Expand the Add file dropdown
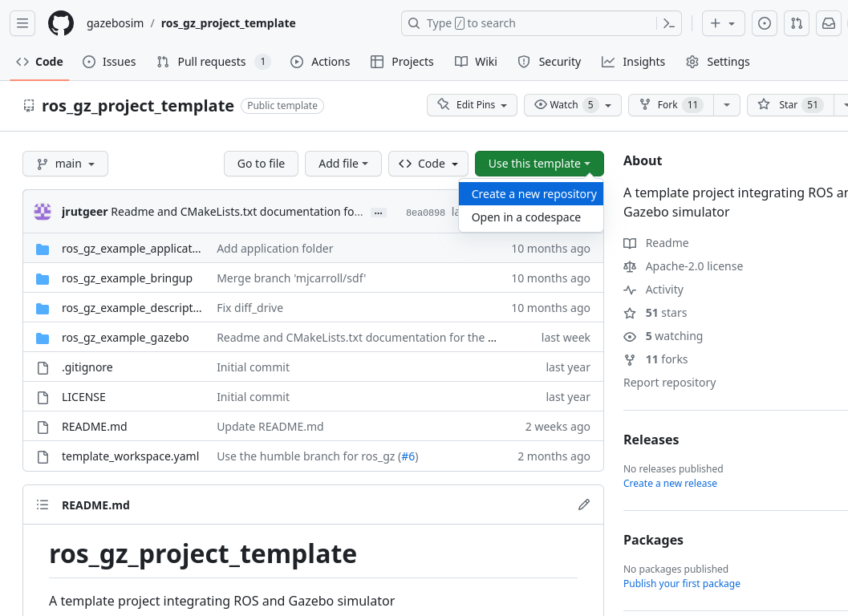848x616 pixels. point(343,164)
